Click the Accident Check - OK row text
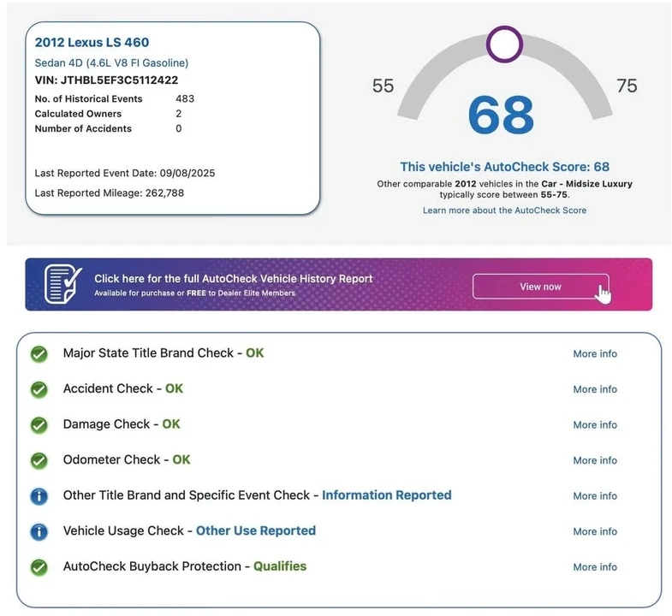 [x=123, y=388]
